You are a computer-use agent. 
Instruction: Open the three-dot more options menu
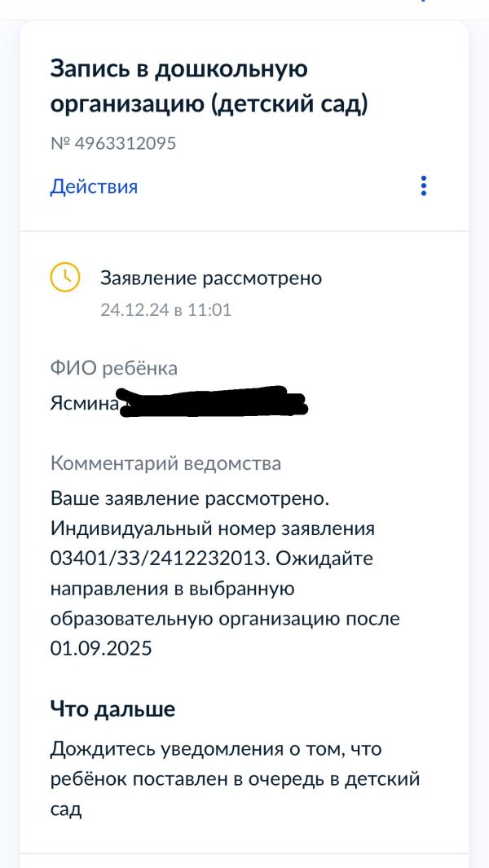coord(424,186)
